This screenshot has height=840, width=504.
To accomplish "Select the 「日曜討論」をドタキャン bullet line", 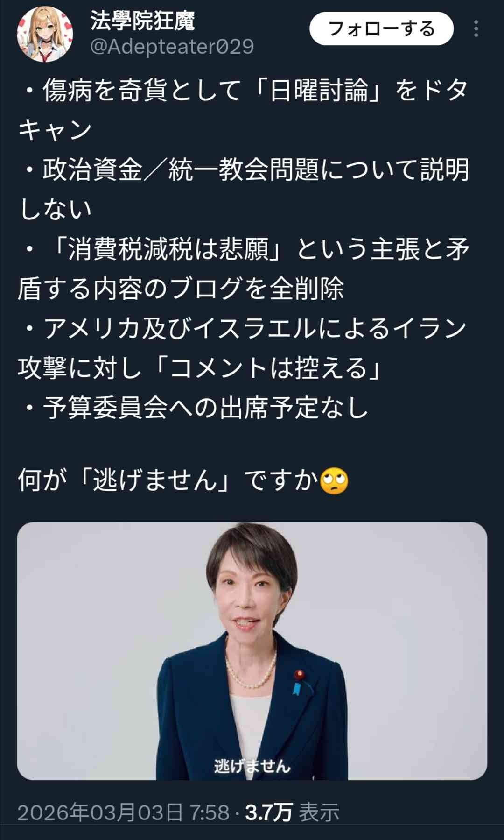I will click(244, 109).
